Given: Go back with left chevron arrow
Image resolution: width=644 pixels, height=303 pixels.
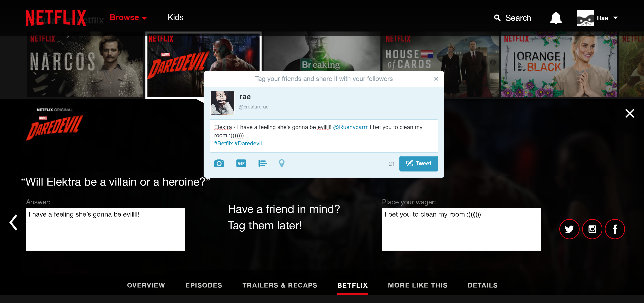Looking at the screenshot, I should pyautogui.click(x=13, y=222).
